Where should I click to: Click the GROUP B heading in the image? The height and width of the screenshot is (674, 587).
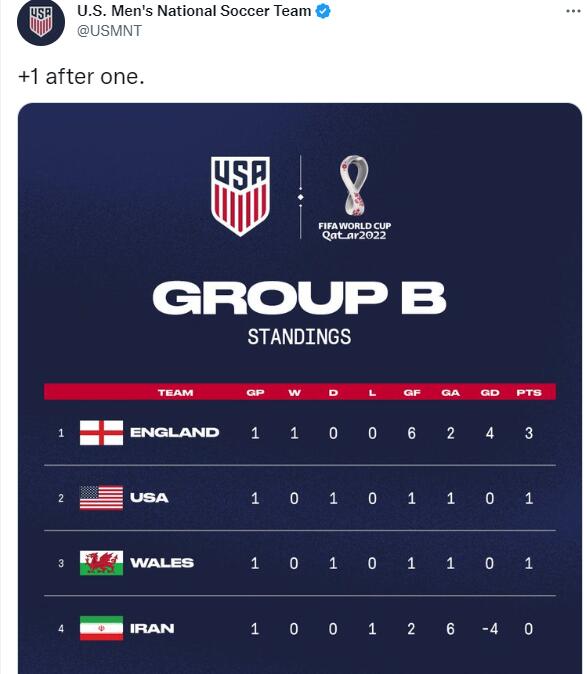click(x=300, y=298)
